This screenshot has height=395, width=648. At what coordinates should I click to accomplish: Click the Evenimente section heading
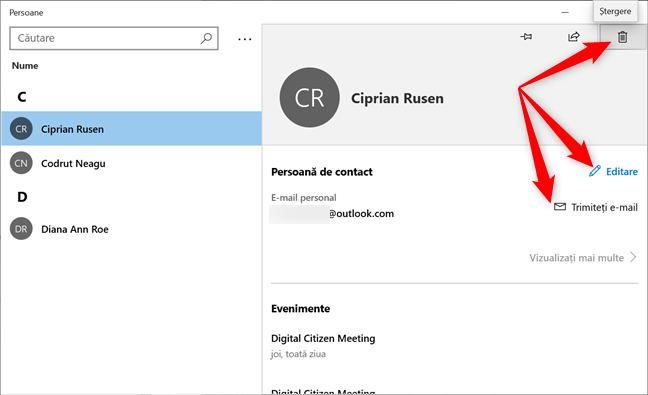pos(300,309)
